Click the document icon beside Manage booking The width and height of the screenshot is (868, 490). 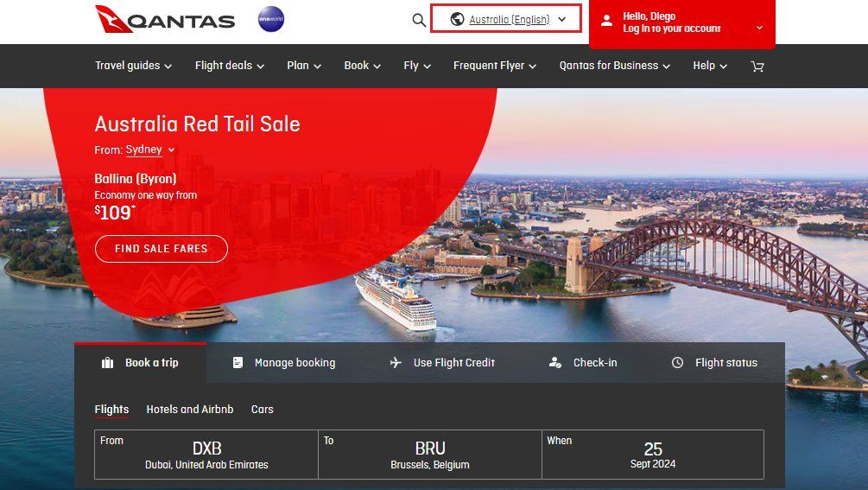(238, 363)
